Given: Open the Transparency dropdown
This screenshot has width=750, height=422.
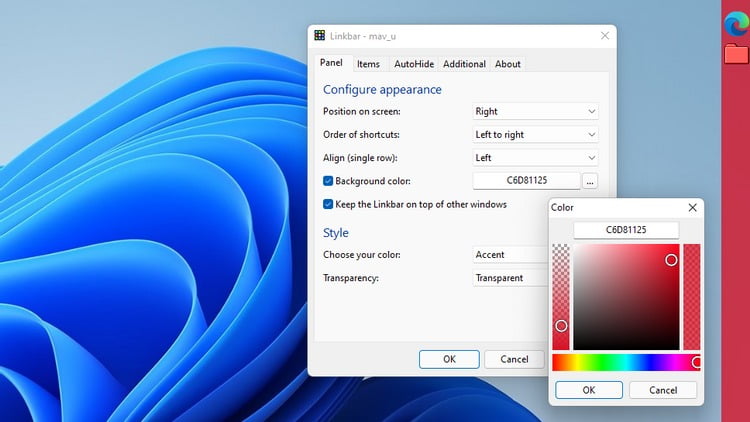Looking at the screenshot, I should coord(510,278).
